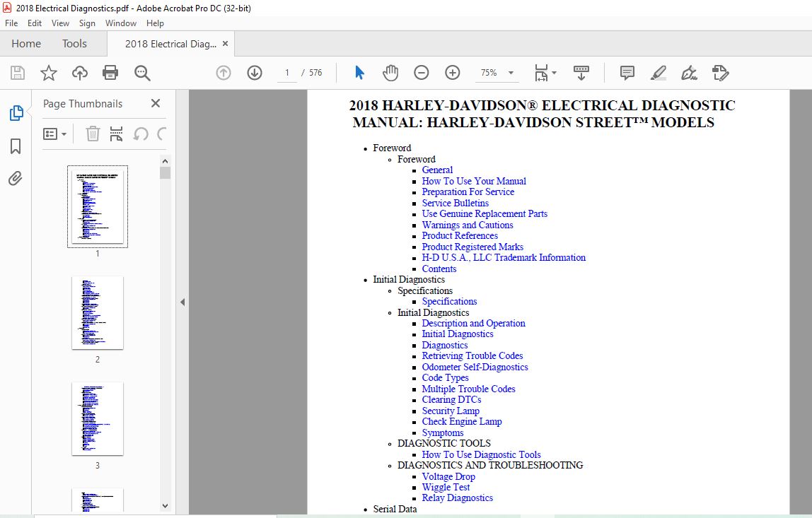This screenshot has height=518, width=812.
Task: Select the page 3 thumbnail
Action: 98,418
